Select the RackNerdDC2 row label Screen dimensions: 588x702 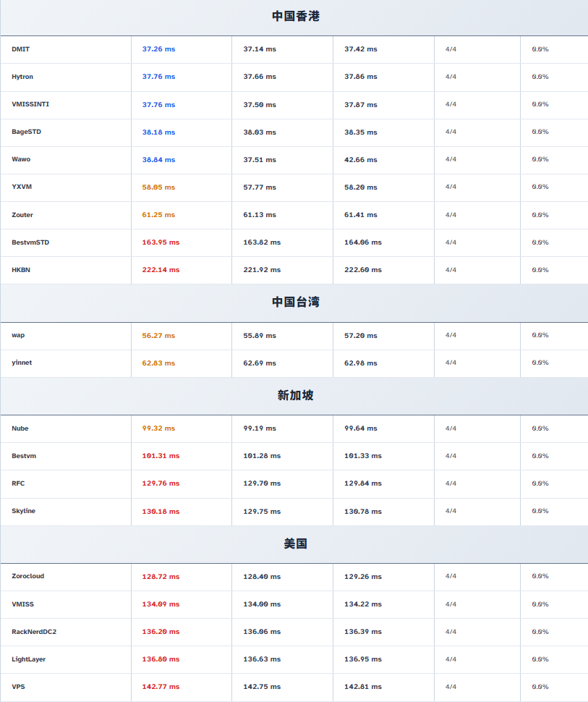point(34,632)
